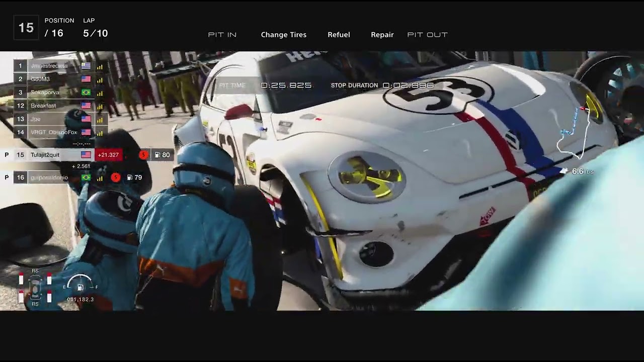Click the P pit marker beside position 15

(x=7, y=155)
